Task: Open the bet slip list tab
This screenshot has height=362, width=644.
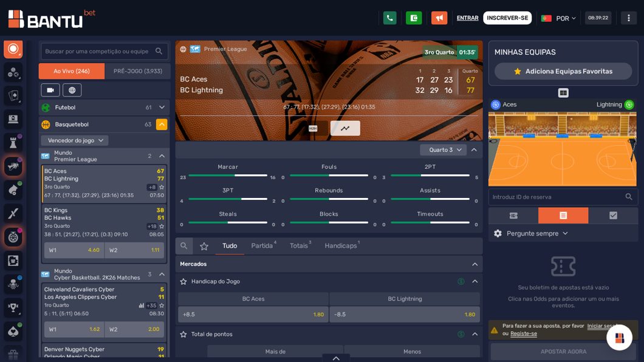Action: coord(563,216)
